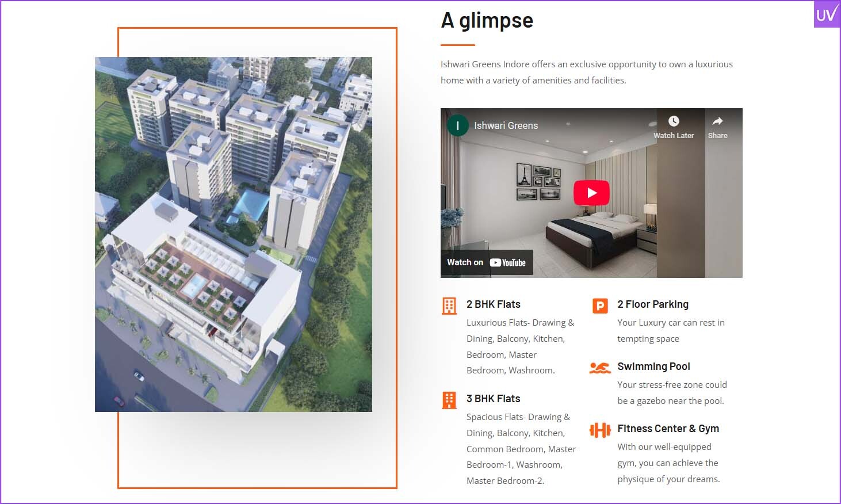Select the 2 BHK Flats heading
The height and width of the screenshot is (504, 841).
pos(494,304)
